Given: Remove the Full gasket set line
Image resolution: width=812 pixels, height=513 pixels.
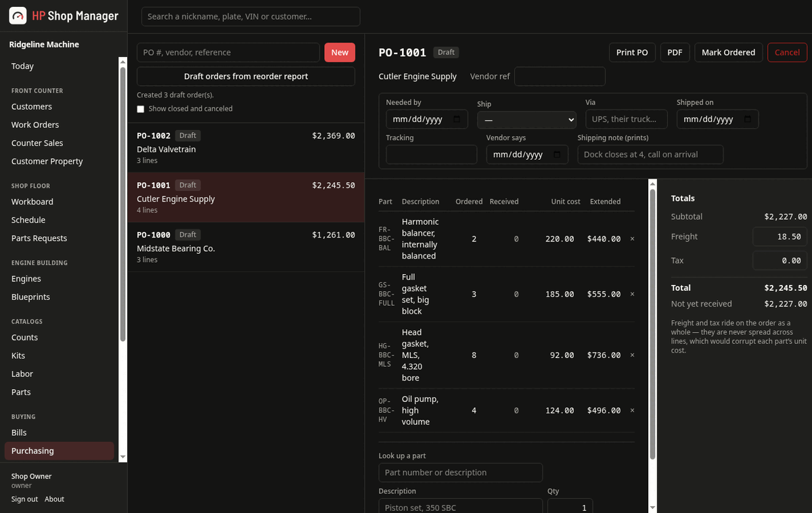Looking at the screenshot, I should coord(632,294).
